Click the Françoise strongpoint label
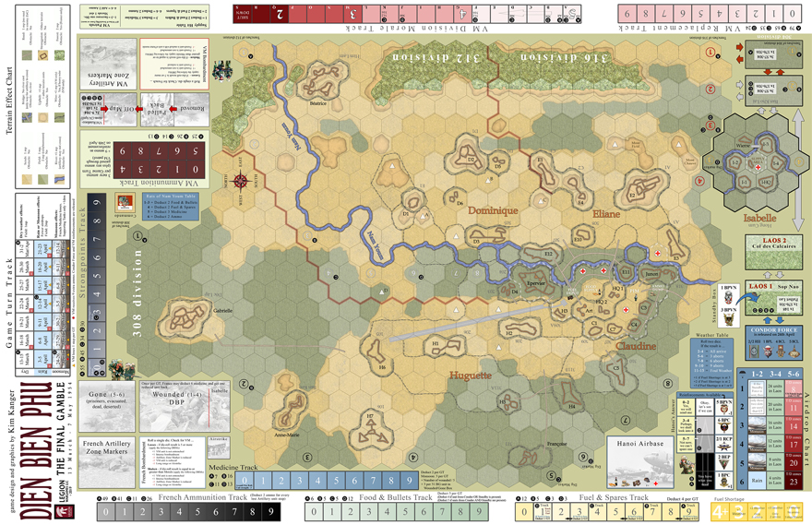Screen dimensions: 812x525 [x=556, y=444]
